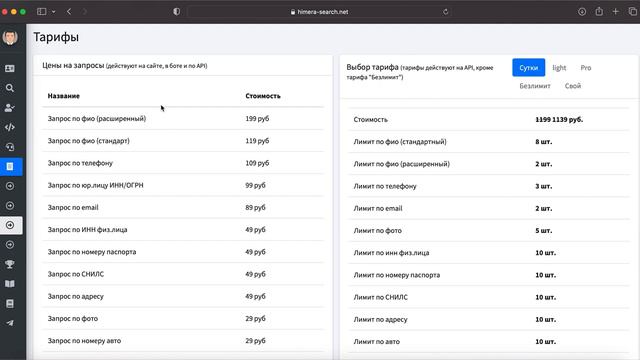Click the Название column header
640x360 pixels.
(x=64, y=96)
